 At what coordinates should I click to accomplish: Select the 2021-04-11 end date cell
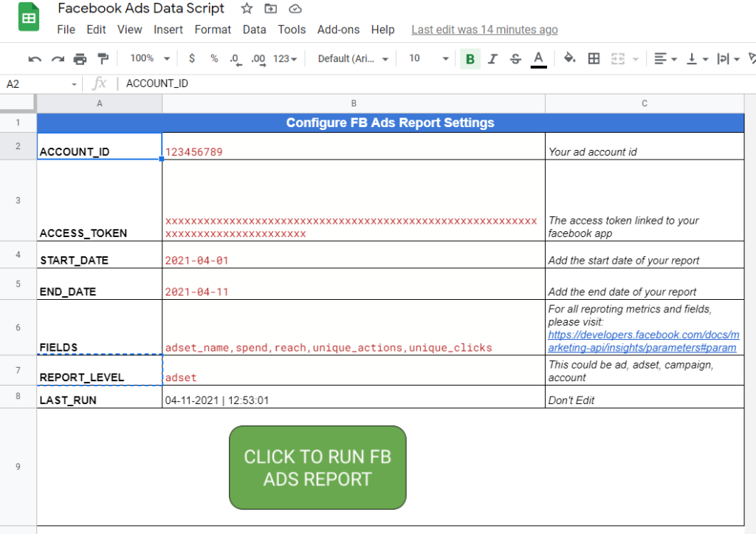[354, 284]
